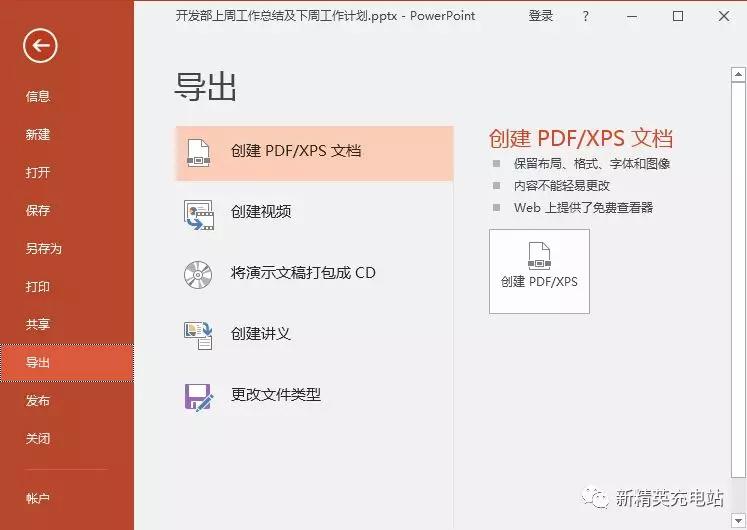
Task: Select the 更改文件类型 option
Action: [314, 395]
